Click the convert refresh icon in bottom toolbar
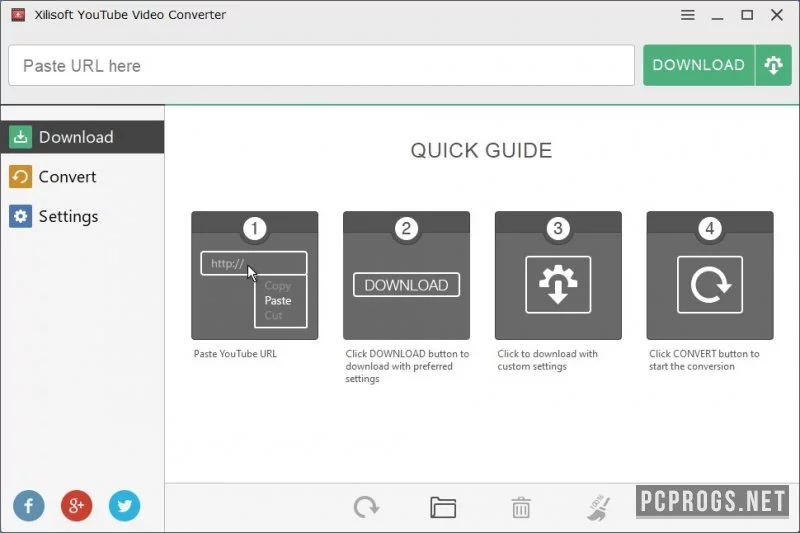This screenshot has width=800, height=533. click(366, 507)
